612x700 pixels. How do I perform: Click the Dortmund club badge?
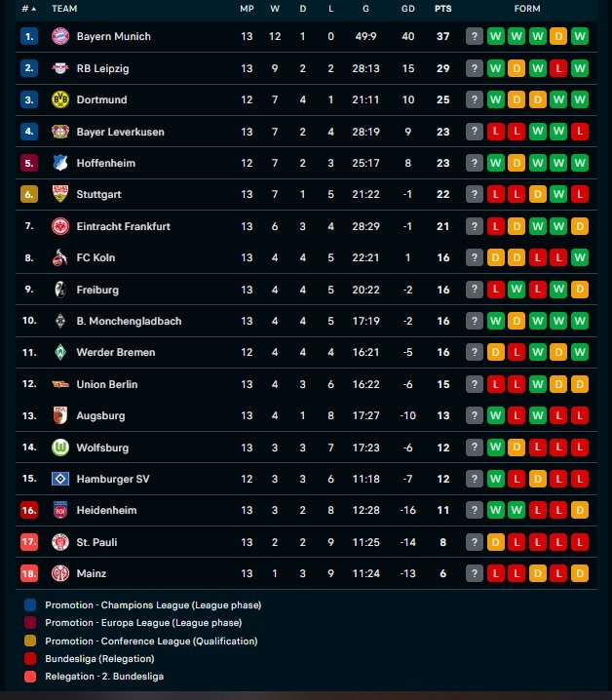(61, 99)
